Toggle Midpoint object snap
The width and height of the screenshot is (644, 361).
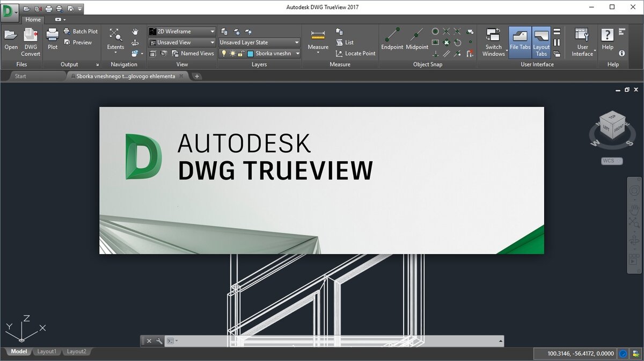[417, 39]
